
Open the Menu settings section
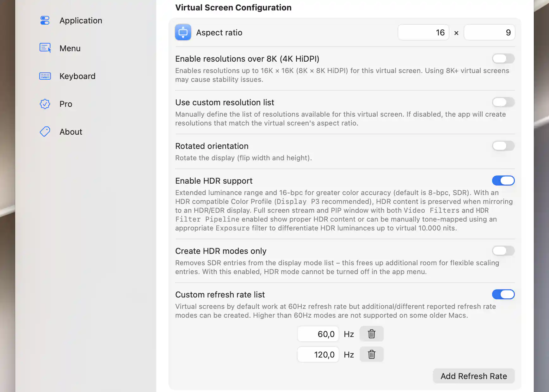click(x=70, y=48)
